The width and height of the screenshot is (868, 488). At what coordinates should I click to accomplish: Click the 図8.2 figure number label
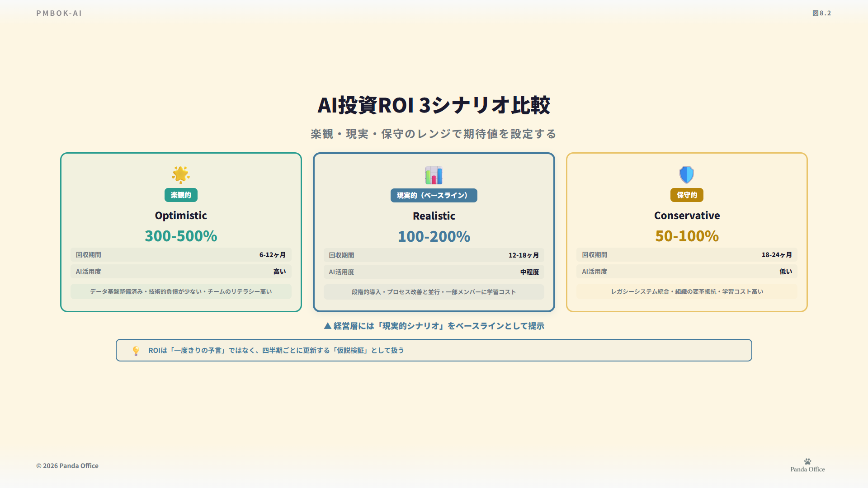pos(821,13)
